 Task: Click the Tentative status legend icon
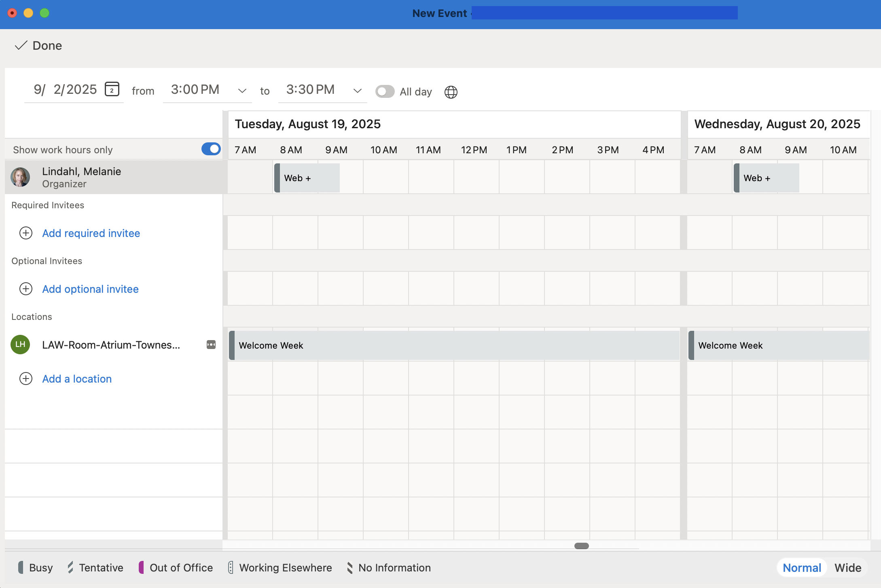70,567
